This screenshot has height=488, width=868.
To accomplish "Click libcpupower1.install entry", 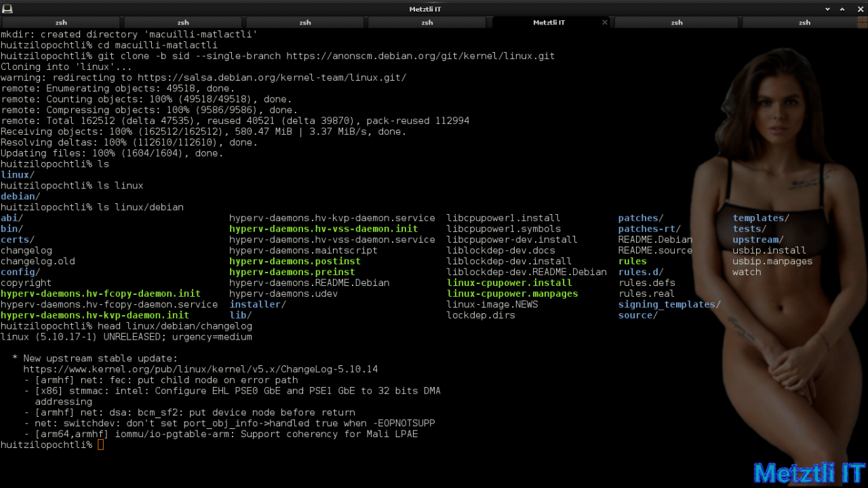I will [503, 218].
